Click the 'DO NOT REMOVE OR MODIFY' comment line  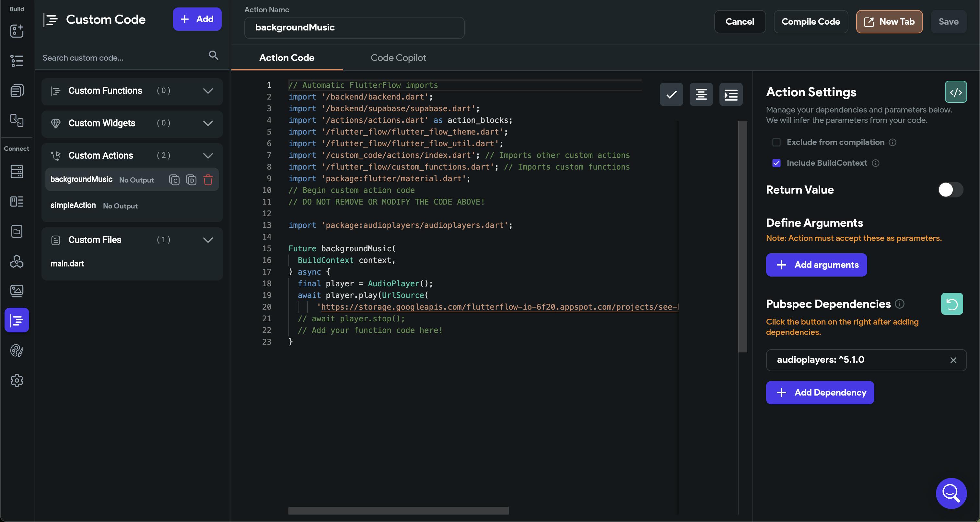[x=386, y=202]
